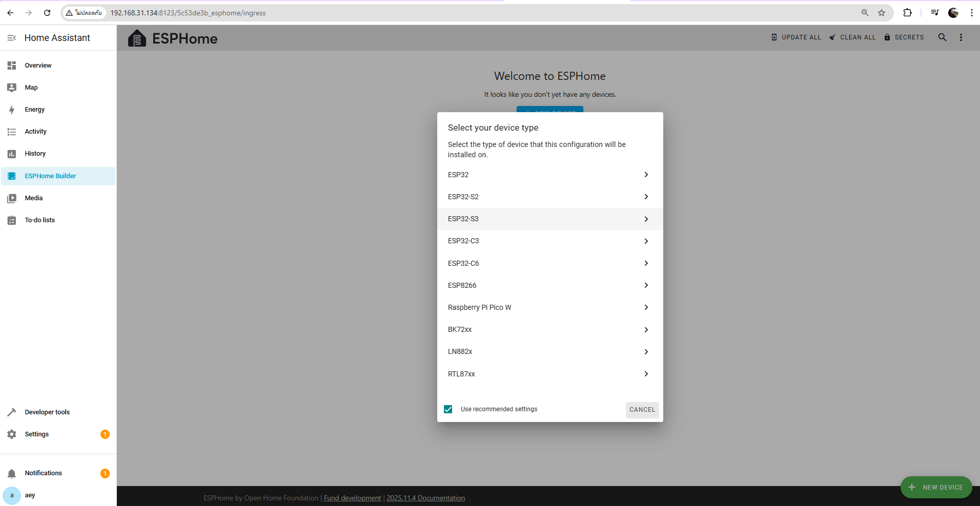
Task: Open the browser extensions puzzle icon
Action: point(907,13)
